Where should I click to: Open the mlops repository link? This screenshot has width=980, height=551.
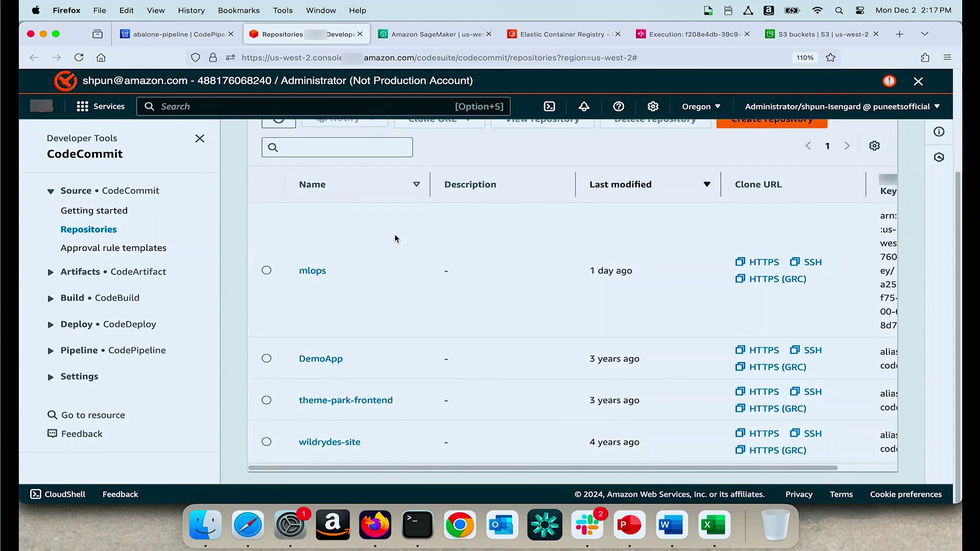(x=312, y=270)
